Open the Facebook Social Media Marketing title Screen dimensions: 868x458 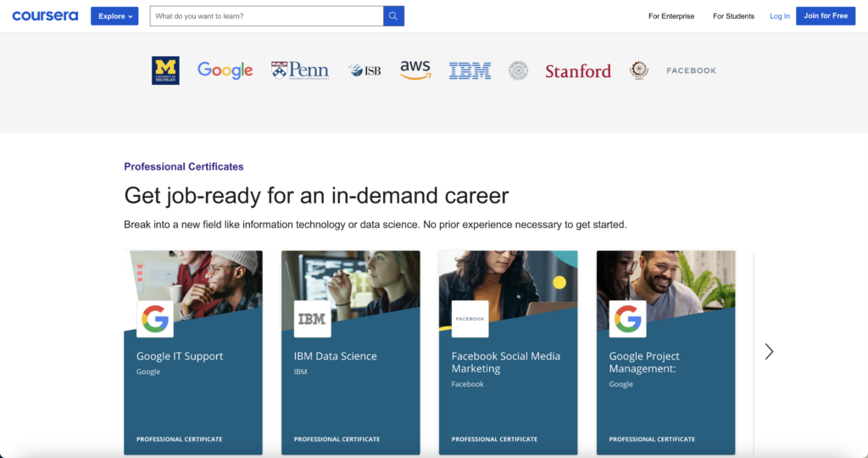pos(506,362)
